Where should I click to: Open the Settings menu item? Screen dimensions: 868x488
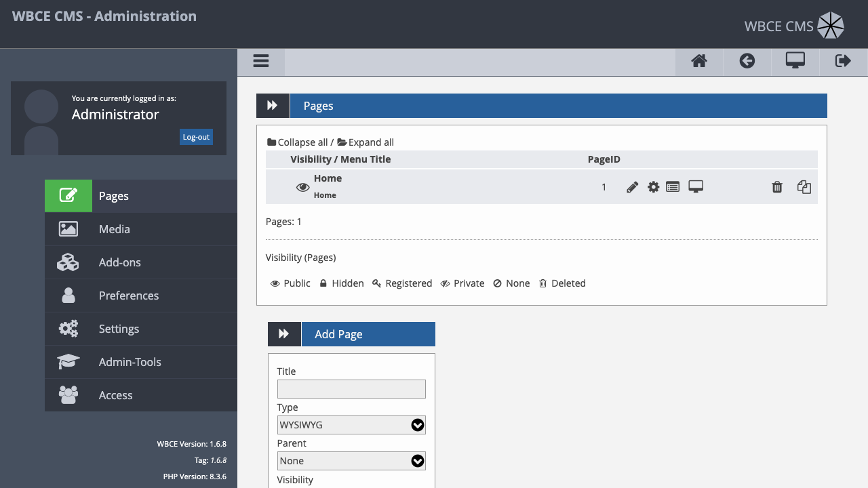tap(141, 329)
